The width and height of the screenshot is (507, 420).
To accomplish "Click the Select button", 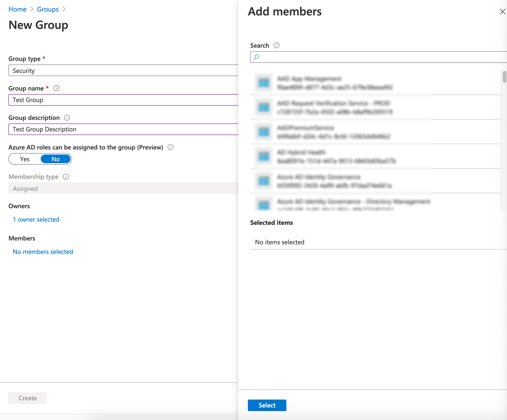I will (267, 405).
